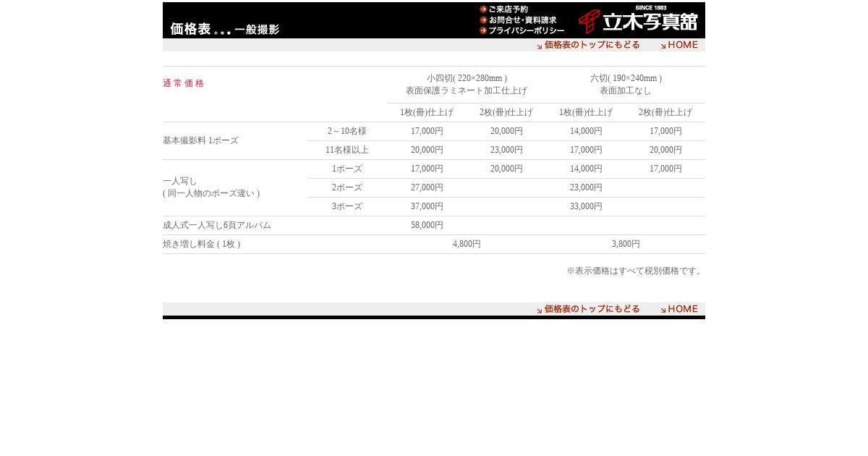Click the 焼き増し料金 (1枚) label
The width and height of the screenshot is (868, 456).
click(x=202, y=244)
